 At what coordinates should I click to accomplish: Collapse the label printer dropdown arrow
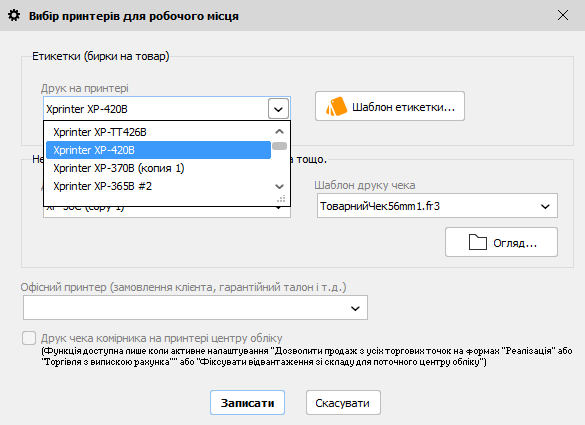[x=278, y=109]
